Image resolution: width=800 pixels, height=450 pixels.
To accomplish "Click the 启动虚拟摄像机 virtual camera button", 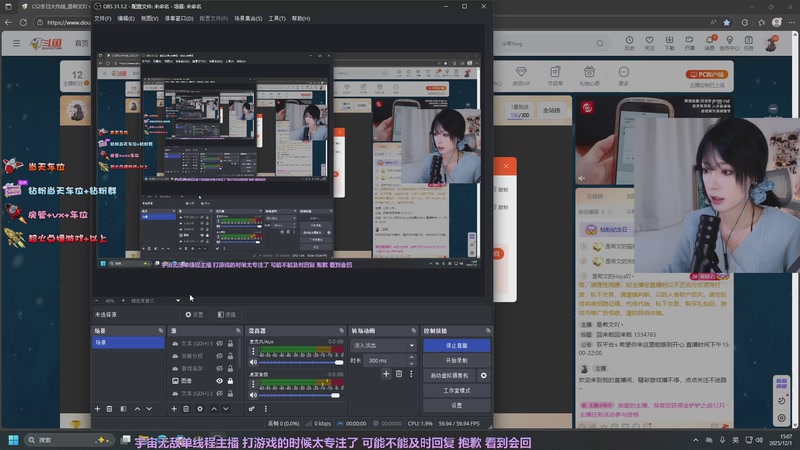I will tap(449, 376).
